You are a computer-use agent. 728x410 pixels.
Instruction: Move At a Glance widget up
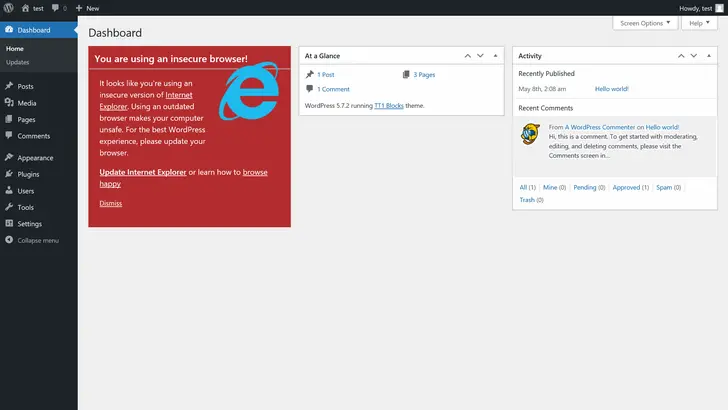click(468, 56)
